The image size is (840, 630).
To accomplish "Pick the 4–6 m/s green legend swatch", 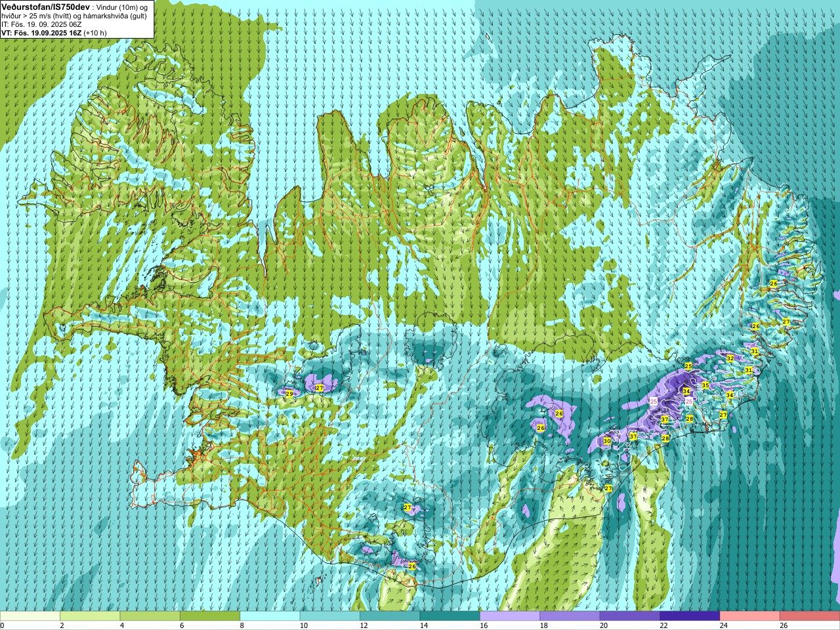I will click(x=150, y=616).
